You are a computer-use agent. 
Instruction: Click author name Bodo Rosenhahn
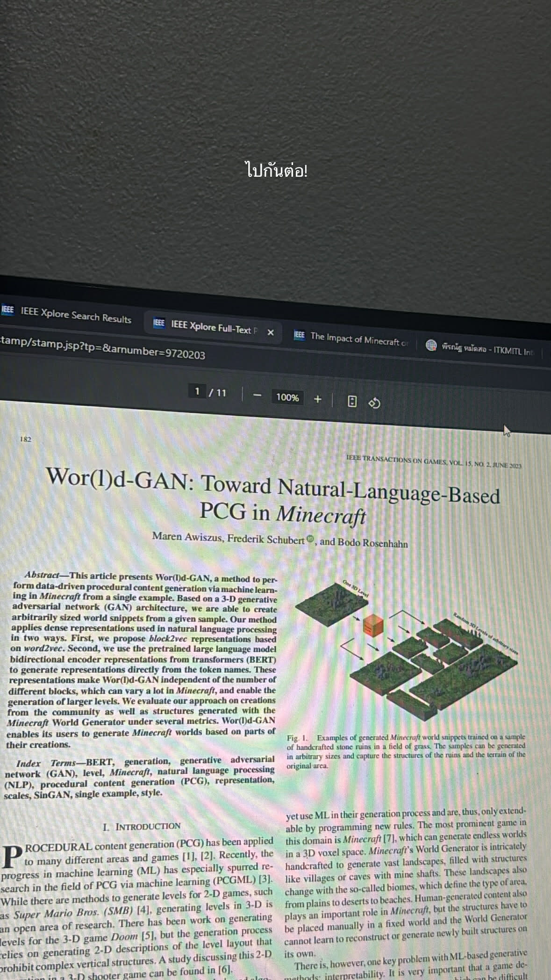(x=372, y=543)
